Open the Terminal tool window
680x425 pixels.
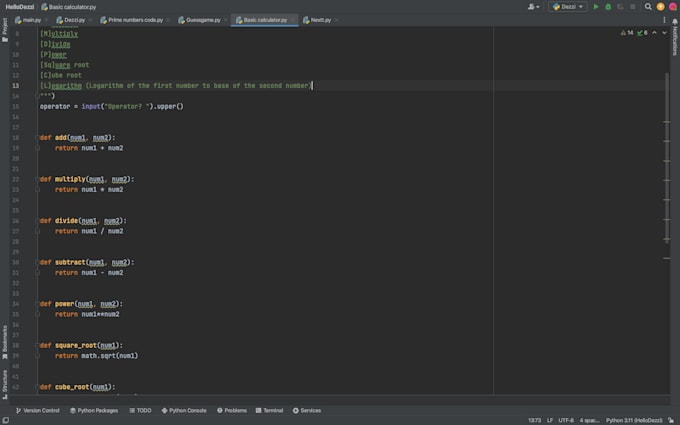click(x=269, y=410)
